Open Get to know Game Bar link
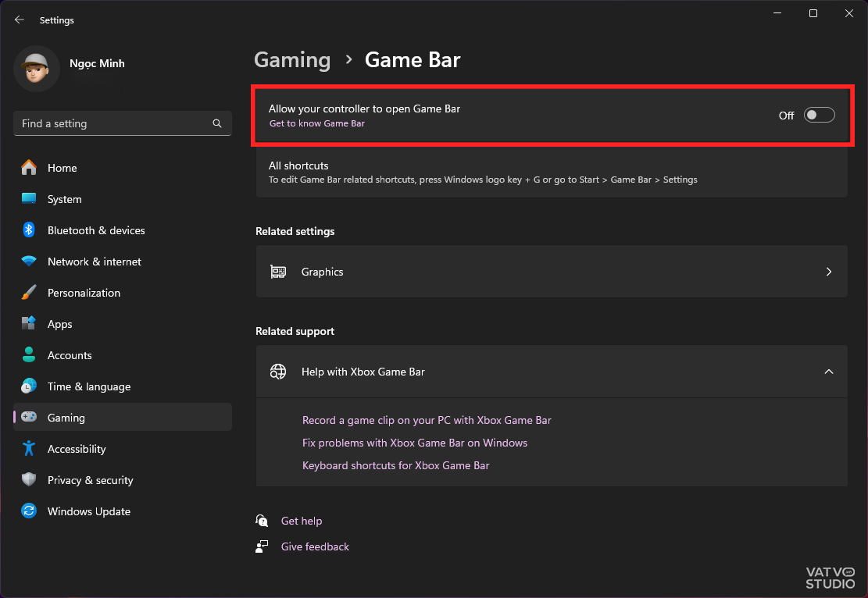The height and width of the screenshot is (598, 868). [317, 123]
